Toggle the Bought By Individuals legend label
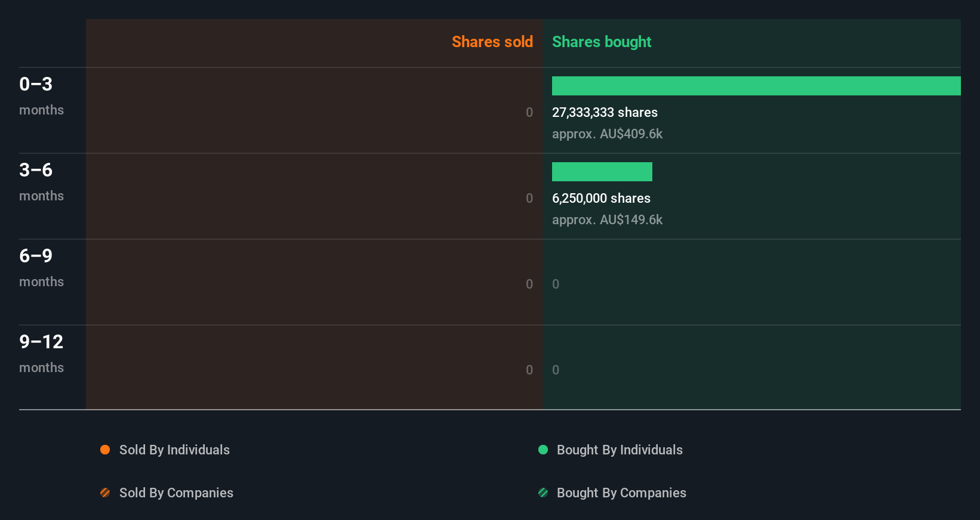Screen dimensions: 980x520 point(620,450)
